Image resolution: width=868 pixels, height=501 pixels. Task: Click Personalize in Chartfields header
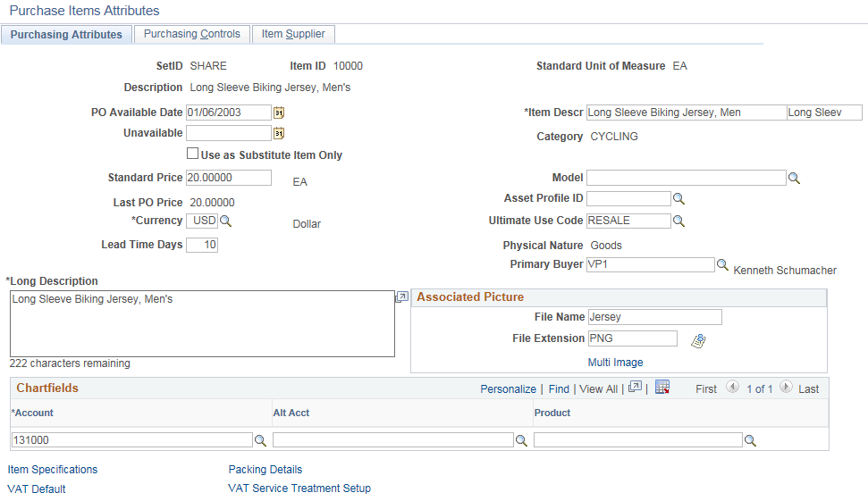point(508,388)
